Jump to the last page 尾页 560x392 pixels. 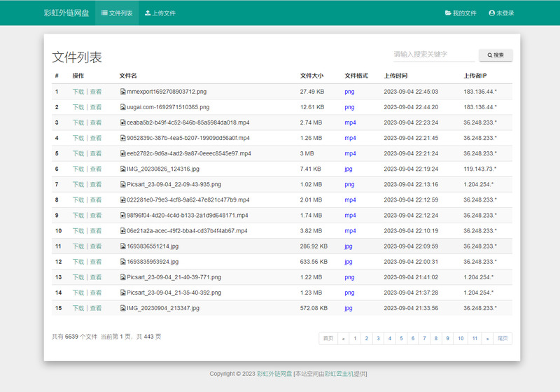pyautogui.click(x=502, y=339)
